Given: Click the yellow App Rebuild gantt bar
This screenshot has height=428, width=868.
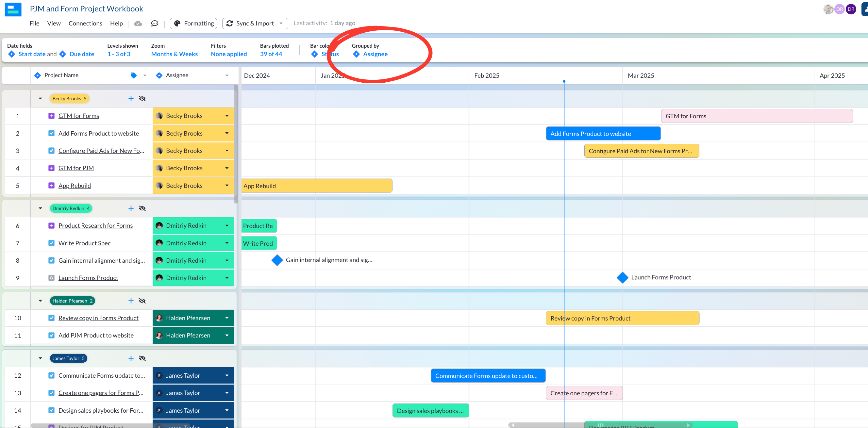Looking at the screenshot, I should (317, 186).
